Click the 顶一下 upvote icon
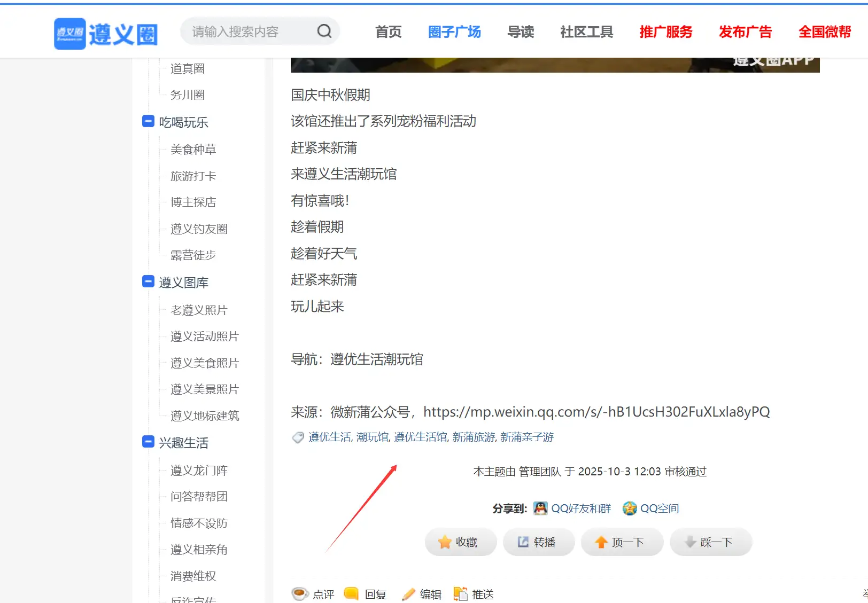The height and width of the screenshot is (603, 868). 601,542
